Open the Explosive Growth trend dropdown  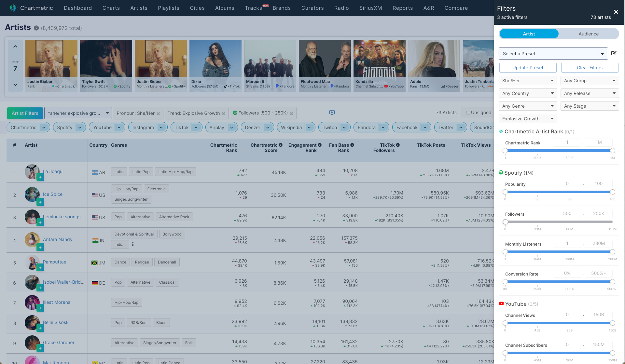point(527,119)
